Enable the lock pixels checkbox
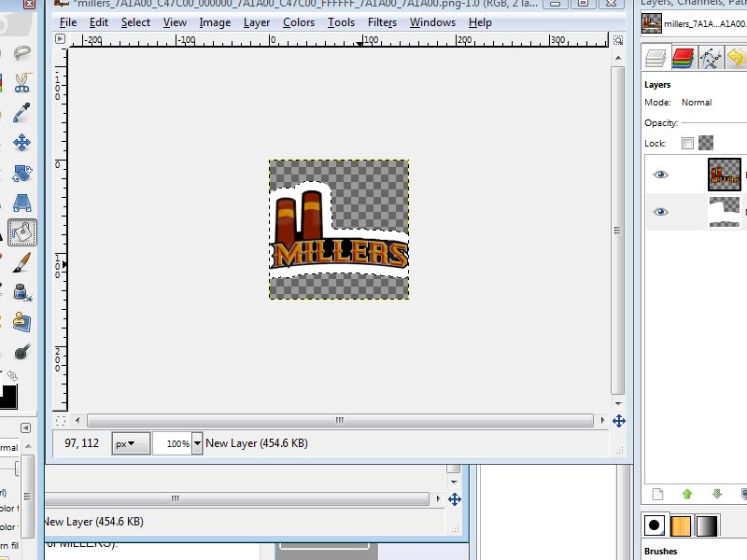747x560 pixels. pyautogui.click(x=688, y=144)
